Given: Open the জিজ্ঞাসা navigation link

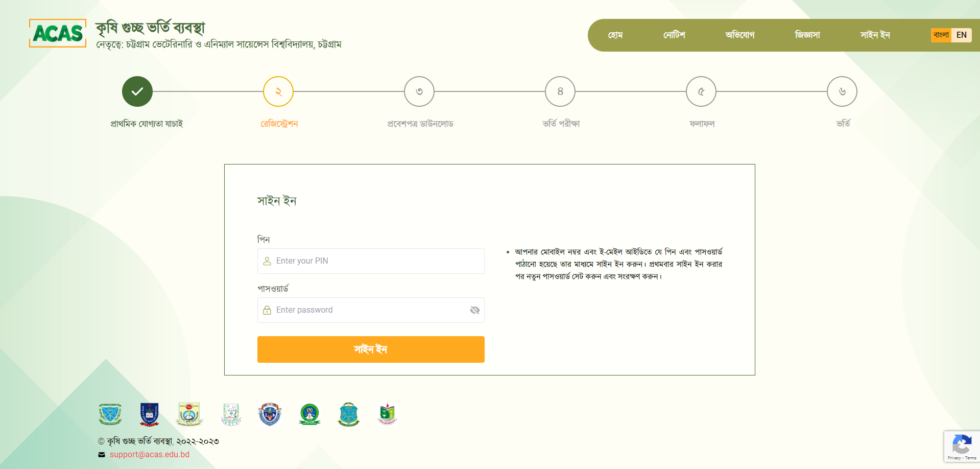Looking at the screenshot, I should click(x=807, y=35).
